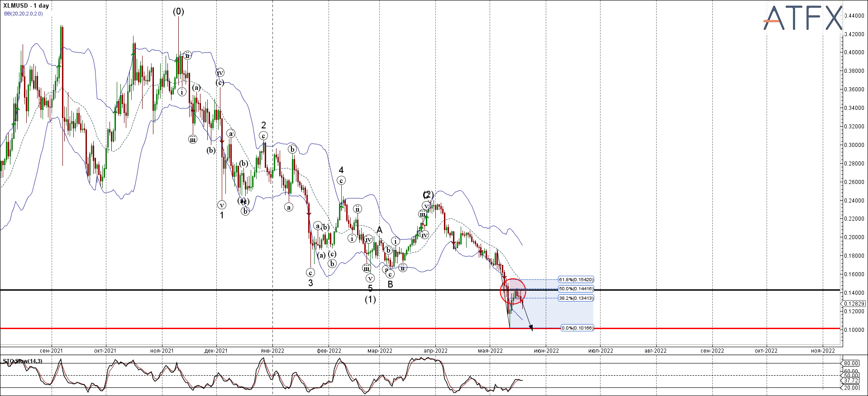The width and height of the screenshot is (868, 396).
Task: Select the (0) wave label at chart top
Action: pos(178,12)
